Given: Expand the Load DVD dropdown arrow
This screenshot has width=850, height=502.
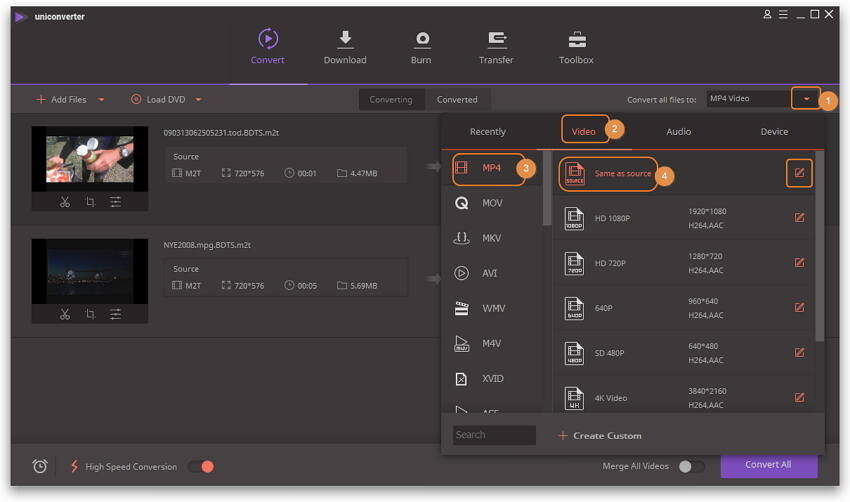Looking at the screenshot, I should click(198, 100).
